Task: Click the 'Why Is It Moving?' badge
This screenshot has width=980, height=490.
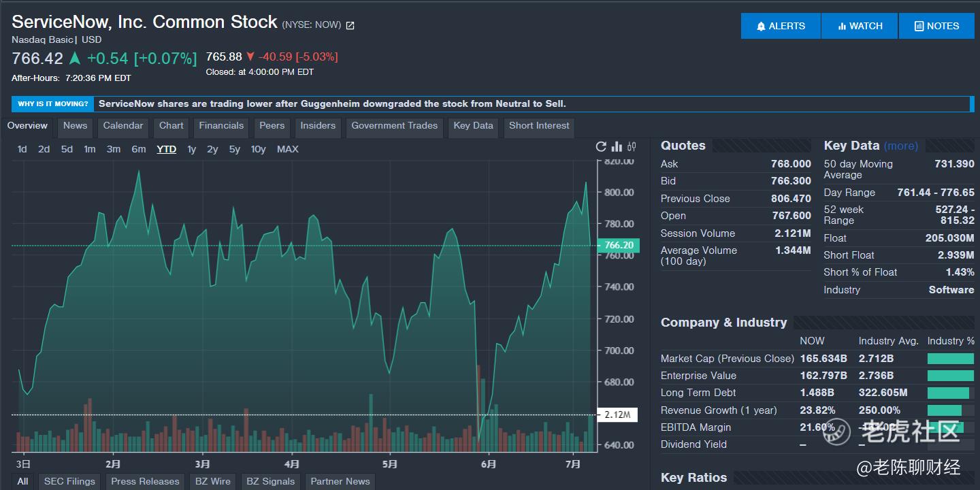Action: [53, 104]
